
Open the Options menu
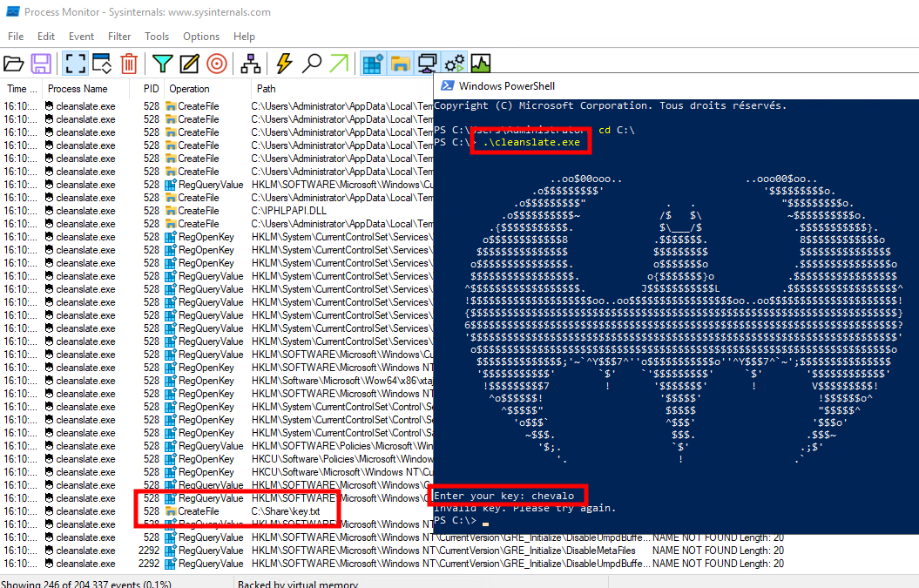click(x=201, y=37)
